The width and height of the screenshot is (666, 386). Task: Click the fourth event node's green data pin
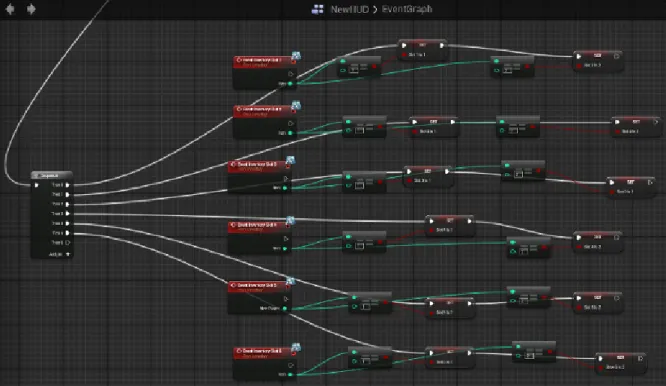click(x=285, y=248)
